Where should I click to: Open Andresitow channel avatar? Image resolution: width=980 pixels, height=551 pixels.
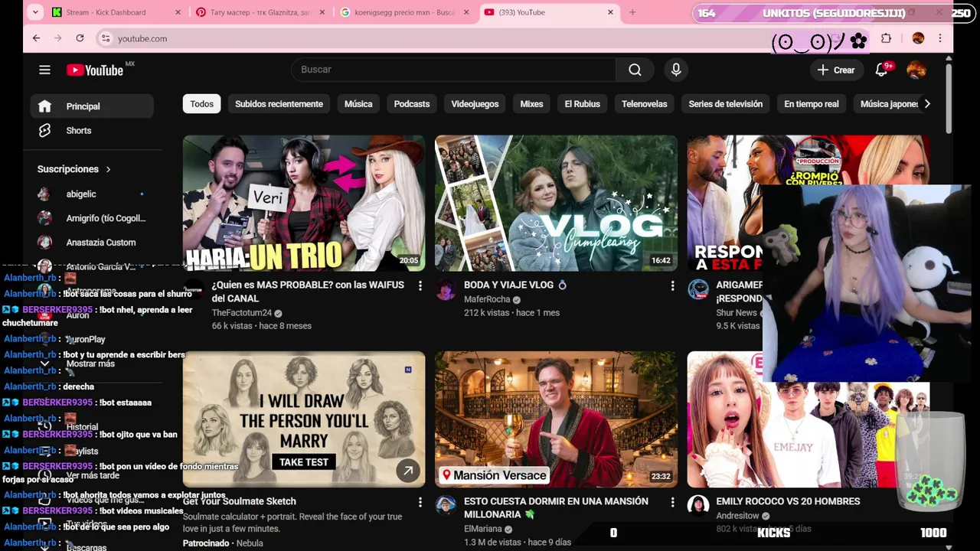697,506
